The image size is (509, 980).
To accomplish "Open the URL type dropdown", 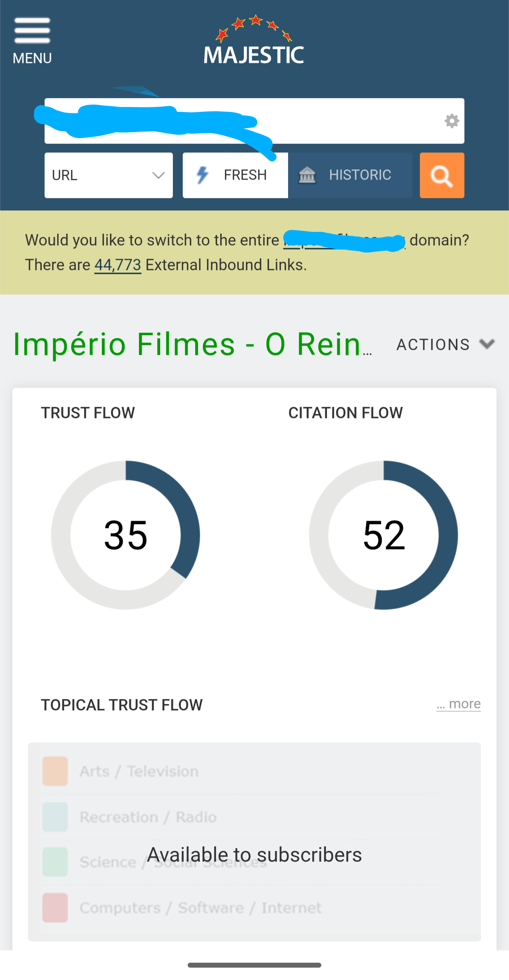I will (x=109, y=175).
